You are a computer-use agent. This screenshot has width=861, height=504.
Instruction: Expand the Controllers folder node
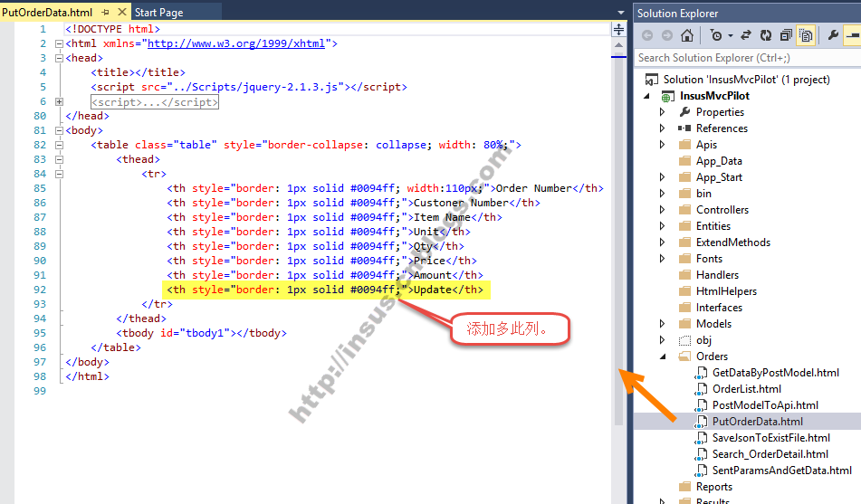click(x=662, y=210)
